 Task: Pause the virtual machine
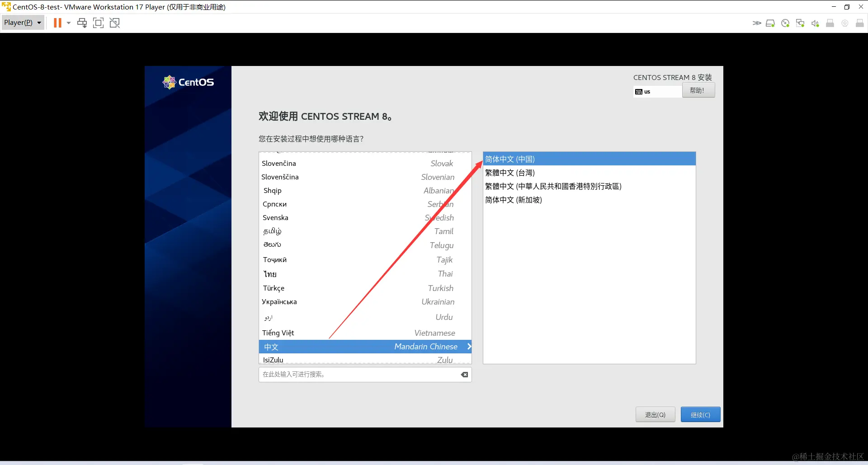pos(57,23)
